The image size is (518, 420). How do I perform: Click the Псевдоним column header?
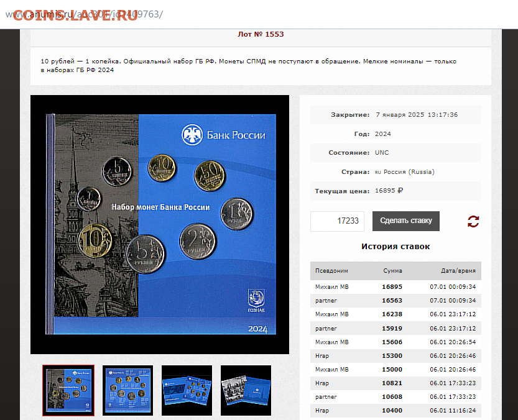coord(331,271)
